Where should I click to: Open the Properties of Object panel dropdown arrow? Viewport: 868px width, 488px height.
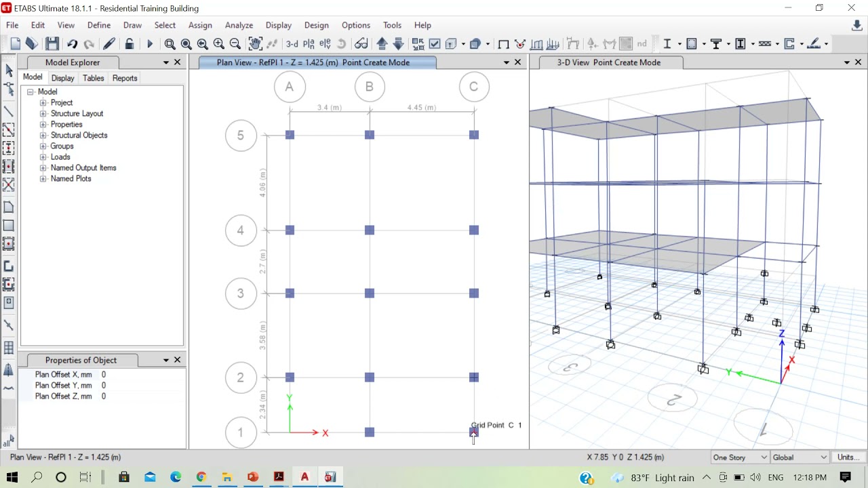[166, 360]
